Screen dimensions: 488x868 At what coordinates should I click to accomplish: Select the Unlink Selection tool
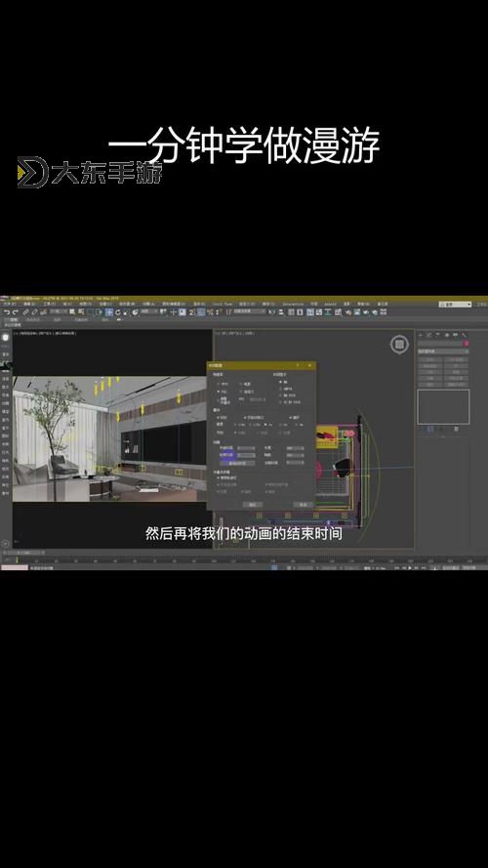[x=34, y=312]
